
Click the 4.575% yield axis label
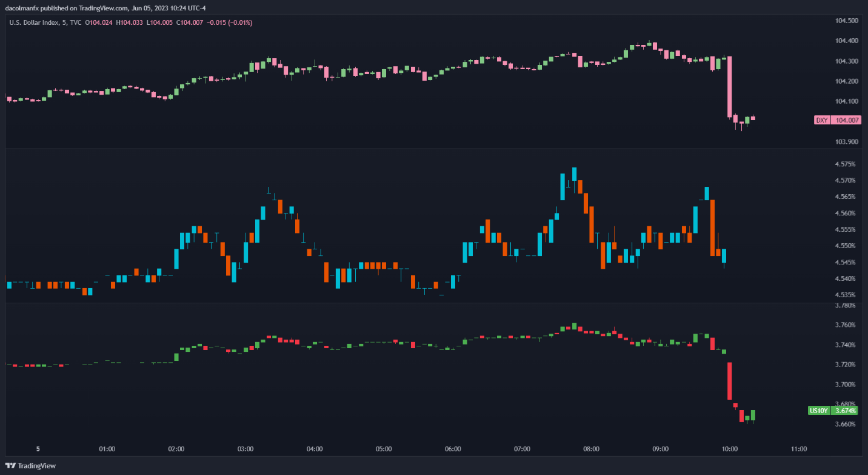846,164
